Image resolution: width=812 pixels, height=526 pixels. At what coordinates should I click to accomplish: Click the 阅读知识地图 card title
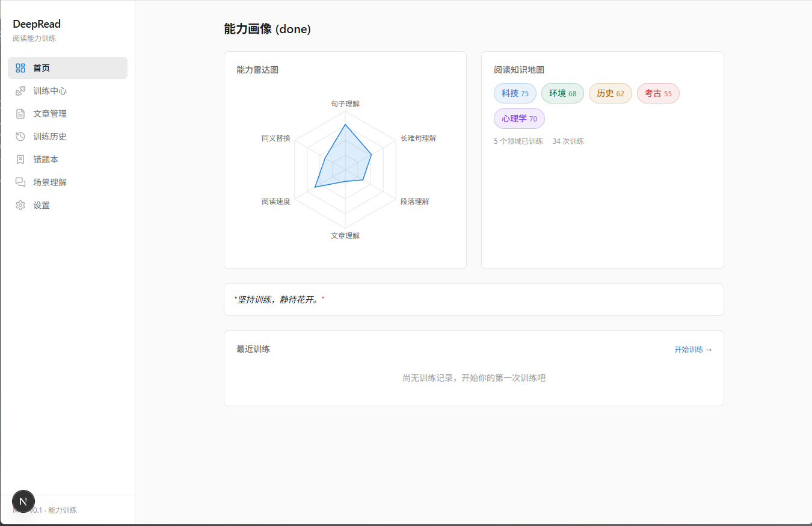[x=519, y=70]
